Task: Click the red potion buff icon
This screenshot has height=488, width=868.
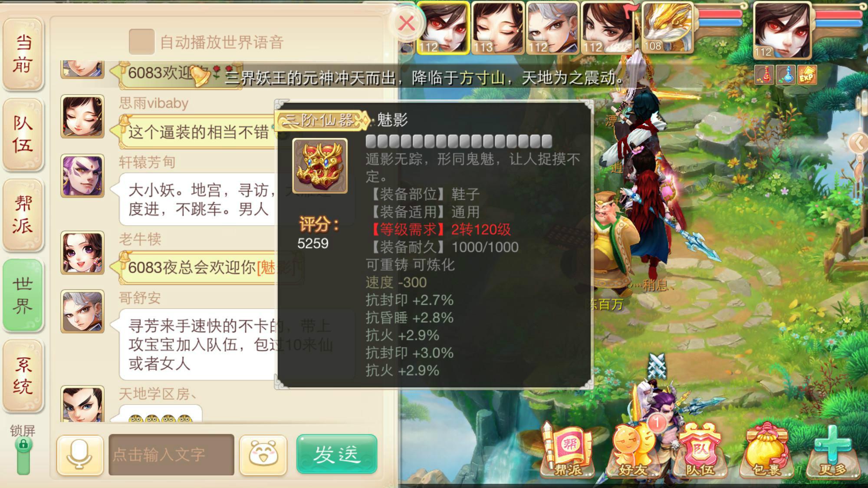Action: [765, 75]
